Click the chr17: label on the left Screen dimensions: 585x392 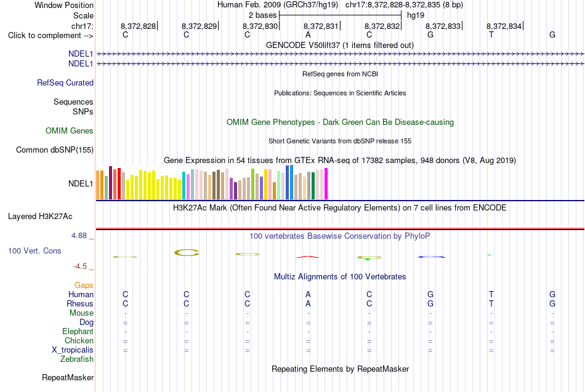[82, 26]
